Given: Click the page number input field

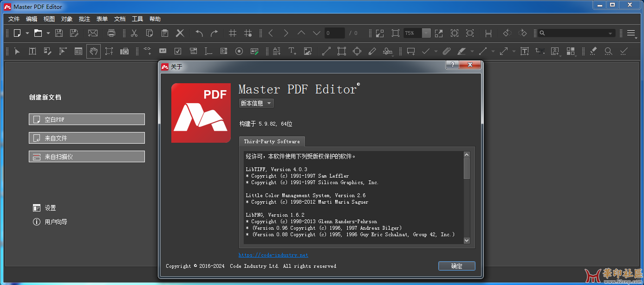Looking at the screenshot, I should [x=335, y=33].
